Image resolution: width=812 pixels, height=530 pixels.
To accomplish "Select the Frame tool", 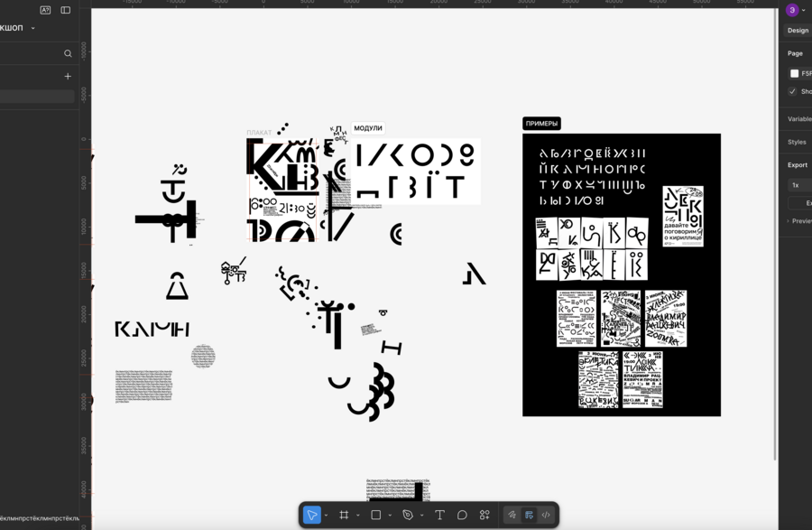I will click(x=344, y=515).
